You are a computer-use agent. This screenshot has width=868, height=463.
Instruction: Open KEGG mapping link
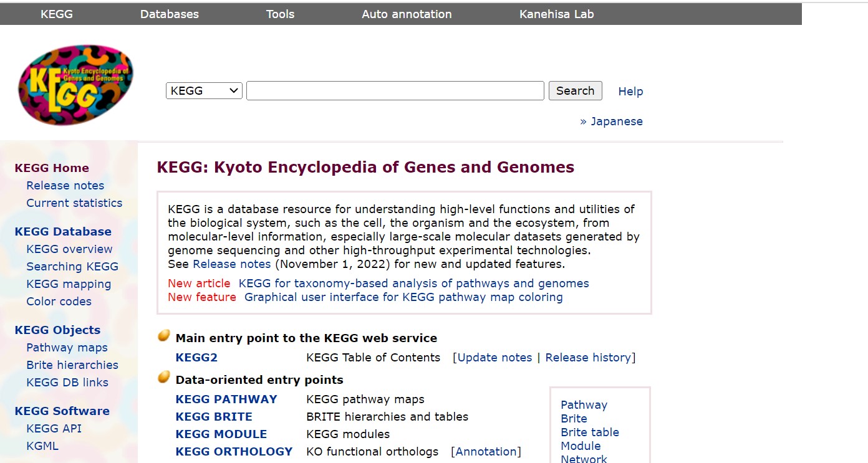pyautogui.click(x=69, y=284)
